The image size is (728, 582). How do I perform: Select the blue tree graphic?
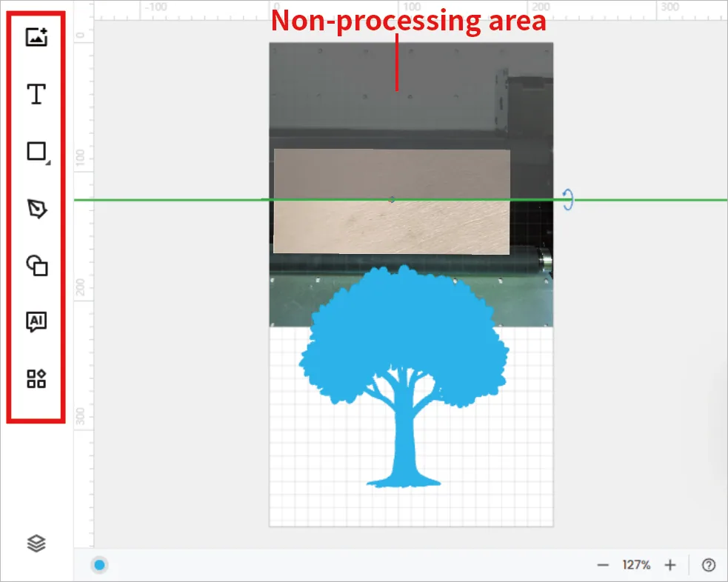404,376
